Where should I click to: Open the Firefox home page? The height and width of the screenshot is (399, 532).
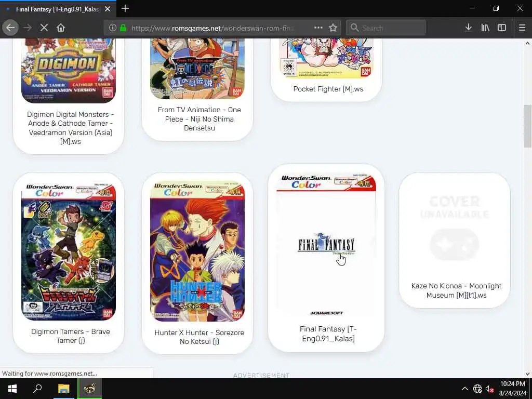(x=61, y=28)
